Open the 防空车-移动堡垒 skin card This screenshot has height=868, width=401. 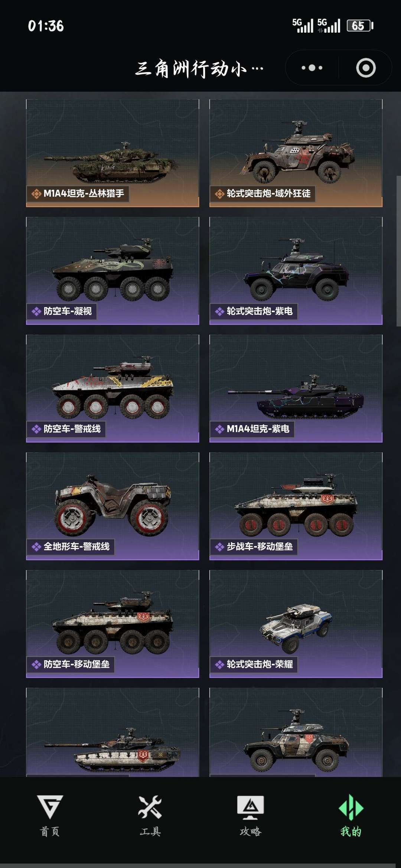point(113,624)
